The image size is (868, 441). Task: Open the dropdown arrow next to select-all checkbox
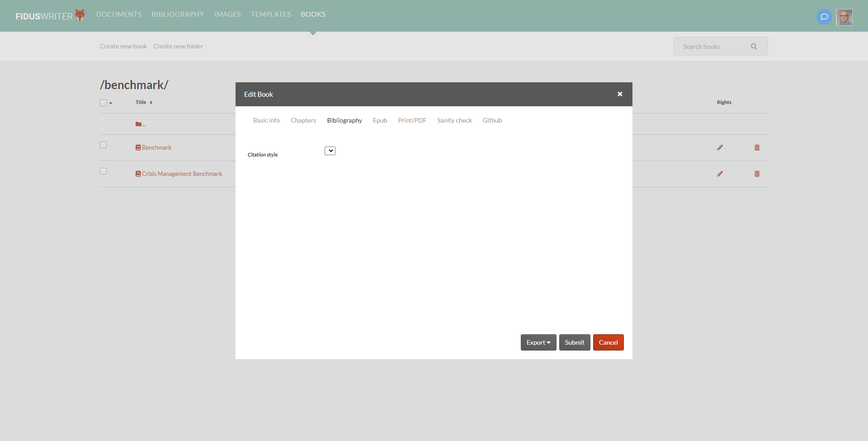(110, 104)
